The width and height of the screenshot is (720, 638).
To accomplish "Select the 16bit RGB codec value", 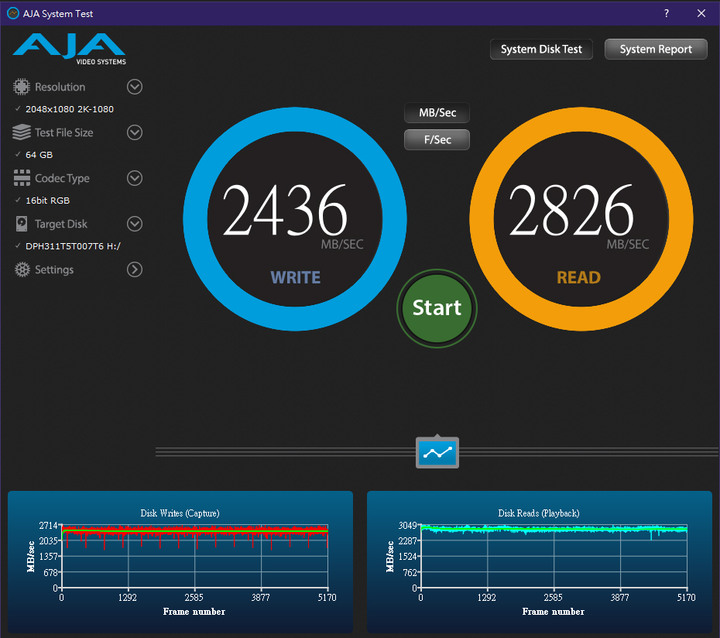I will [x=48, y=201].
